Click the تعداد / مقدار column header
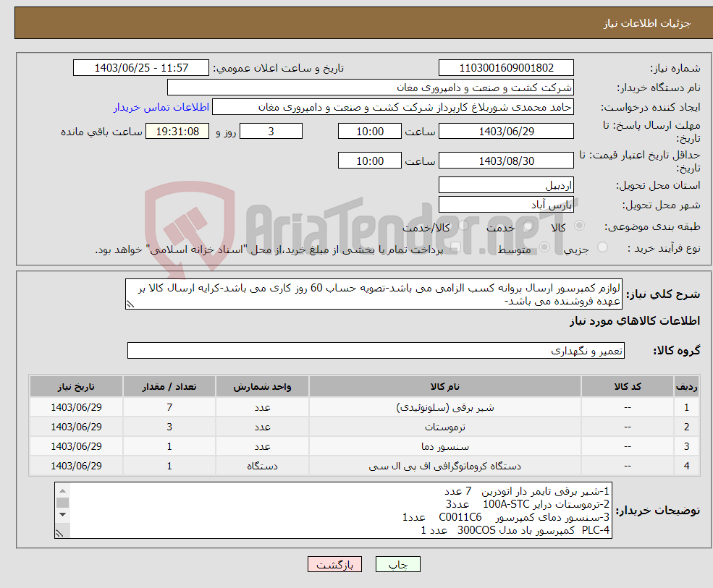 point(169,387)
